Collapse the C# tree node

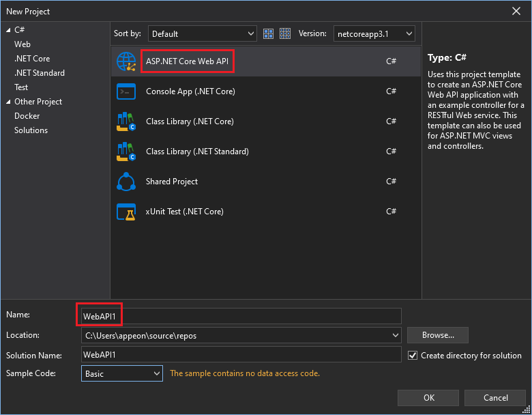point(8,30)
